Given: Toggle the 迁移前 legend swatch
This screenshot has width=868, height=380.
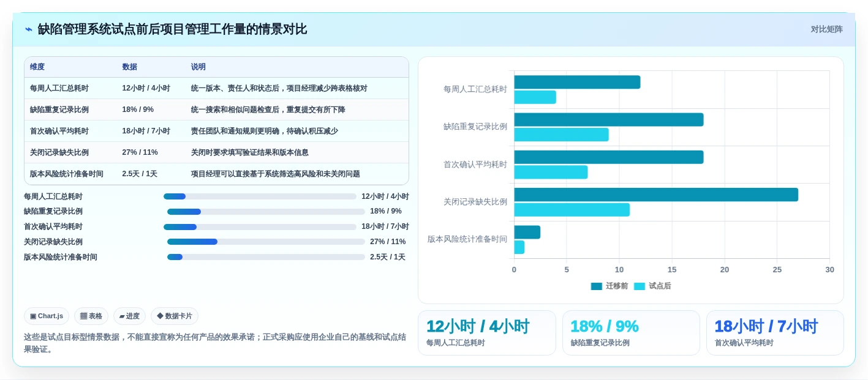Looking at the screenshot, I should click(x=597, y=286).
